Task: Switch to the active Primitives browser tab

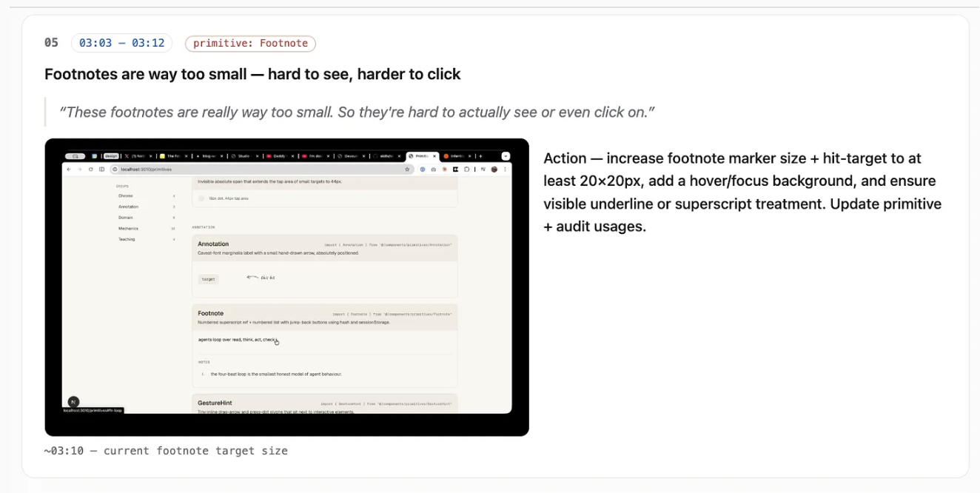Action: point(423,156)
